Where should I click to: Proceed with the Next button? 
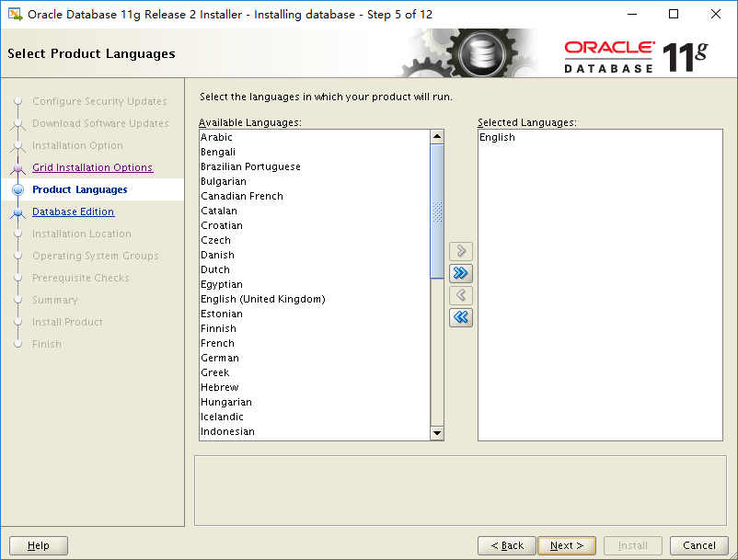[x=567, y=545]
